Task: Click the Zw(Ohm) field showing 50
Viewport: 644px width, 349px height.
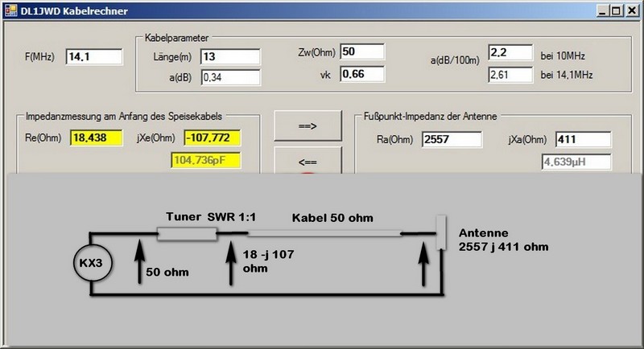Action: (362, 51)
